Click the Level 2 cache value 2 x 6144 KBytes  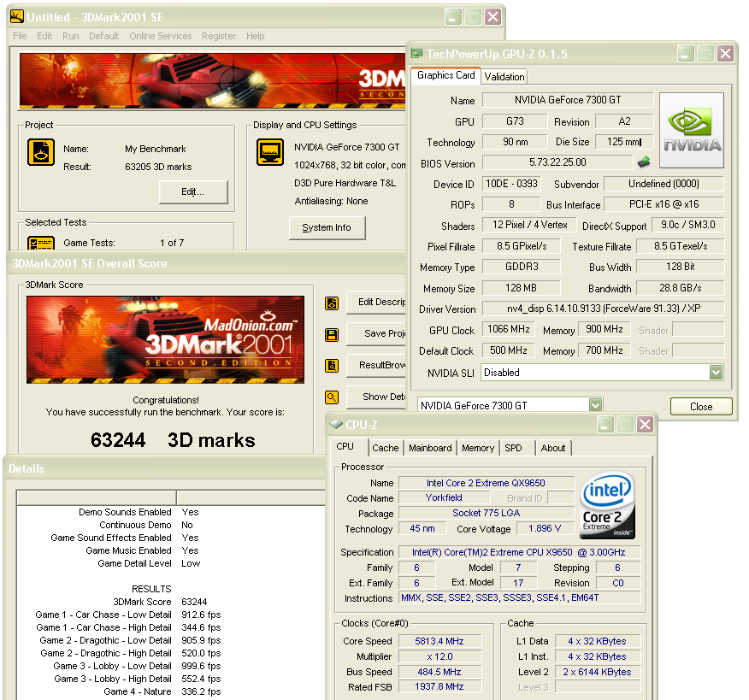597,672
